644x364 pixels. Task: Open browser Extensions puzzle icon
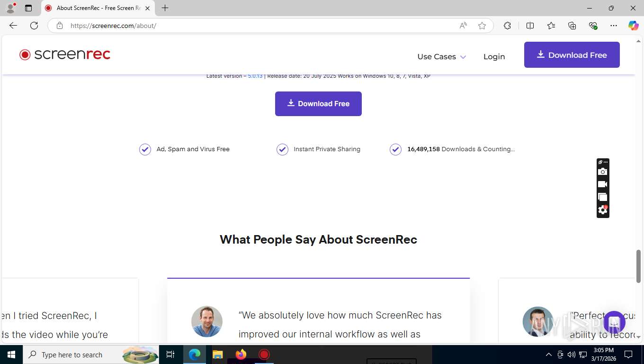507,26
